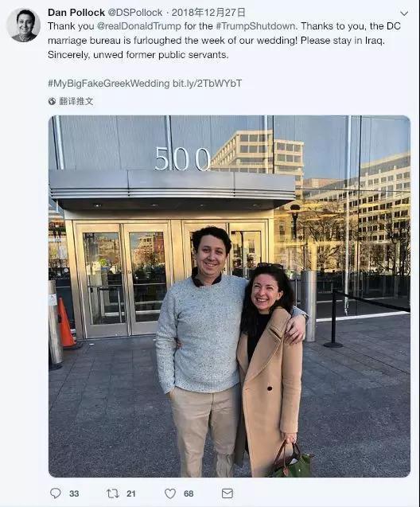Click the 翻译推文 translate tweet link

76,101
